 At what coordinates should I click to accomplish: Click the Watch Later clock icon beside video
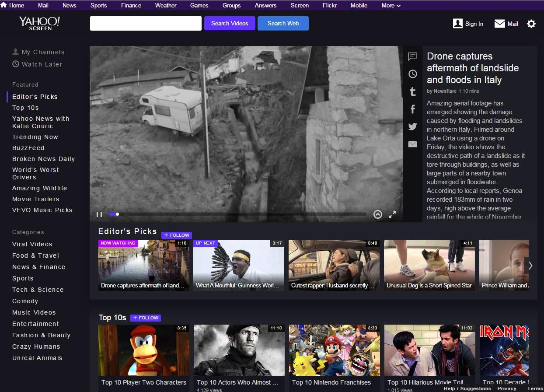tap(412, 74)
